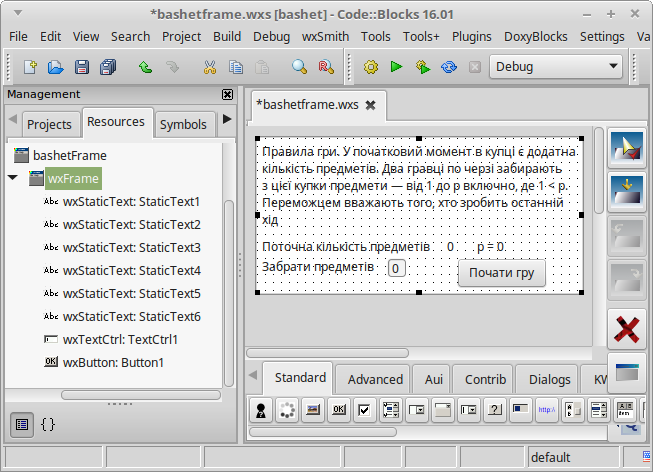This screenshot has width=653, height=472.
Task: Click the horizontal scrollbar under the widget palette
Action: [x=323, y=432]
